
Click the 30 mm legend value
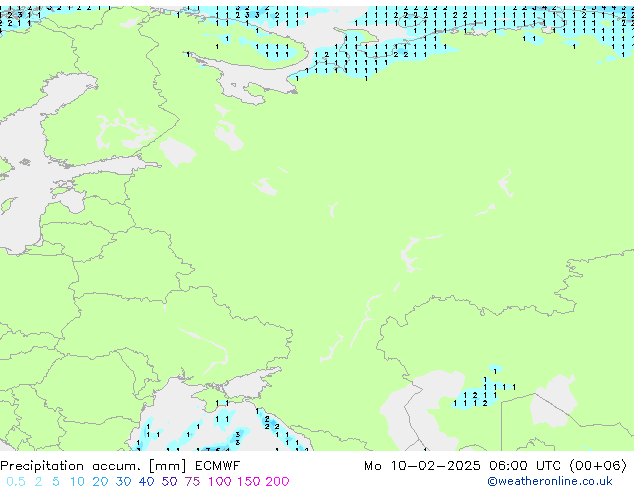coord(123,482)
